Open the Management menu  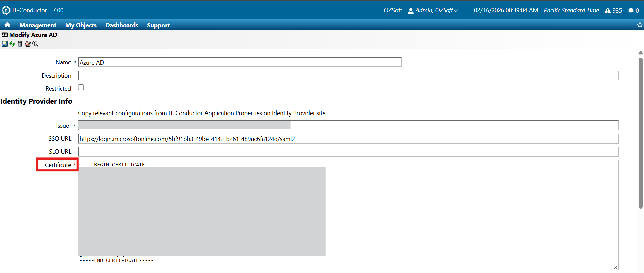point(38,25)
